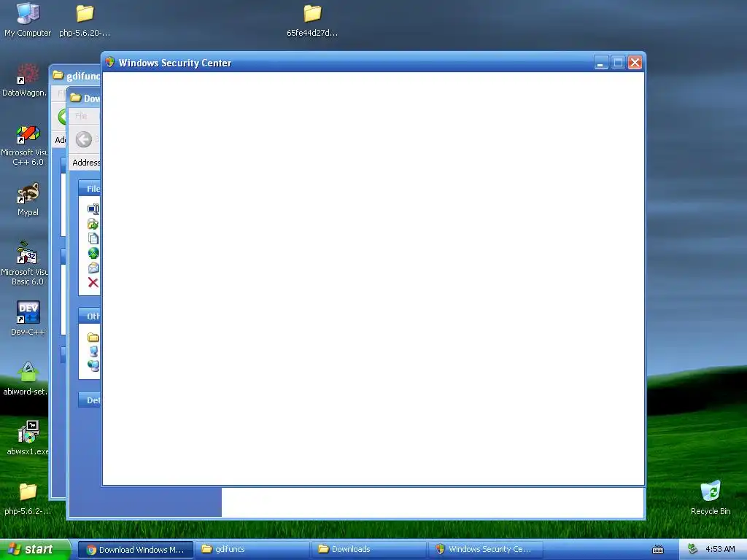The height and width of the screenshot is (560, 747).
Task: Click the copy-this-folder task icon in Downloads
Action: pyautogui.click(x=93, y=238)
